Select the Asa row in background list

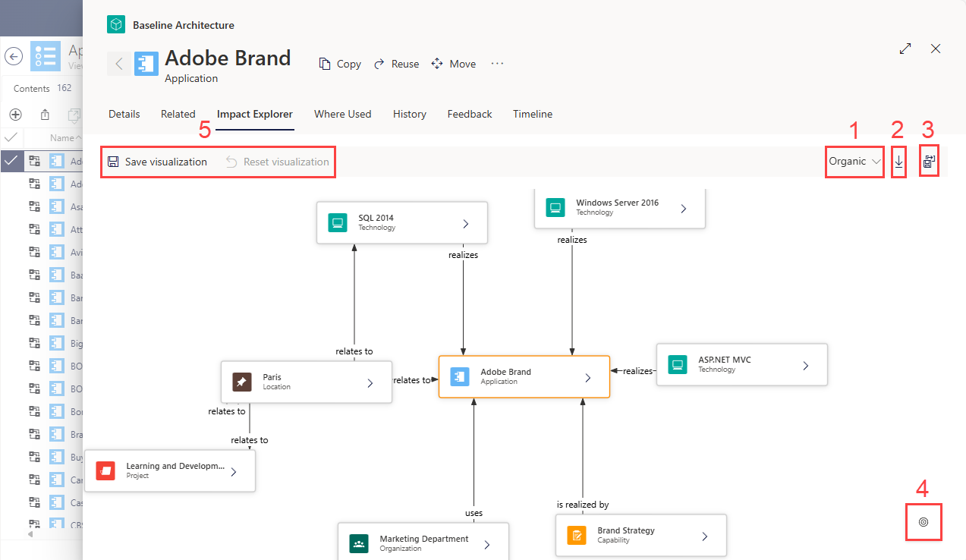[41, 207]
